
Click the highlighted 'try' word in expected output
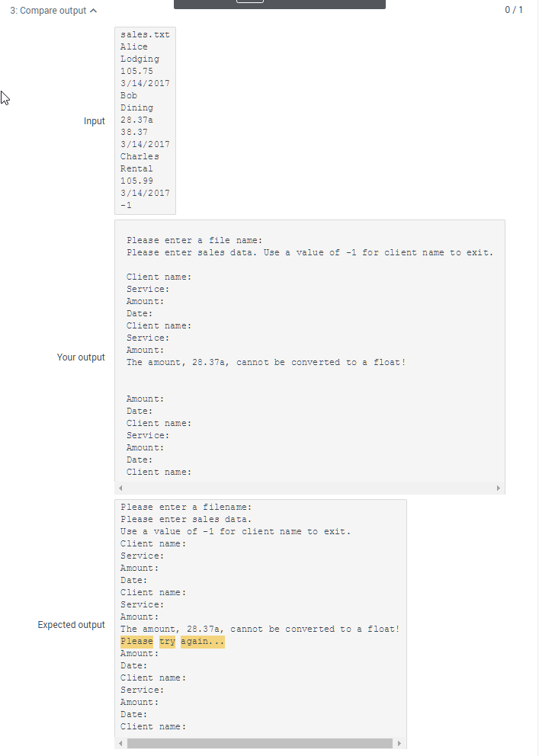[x=167, y=641]
